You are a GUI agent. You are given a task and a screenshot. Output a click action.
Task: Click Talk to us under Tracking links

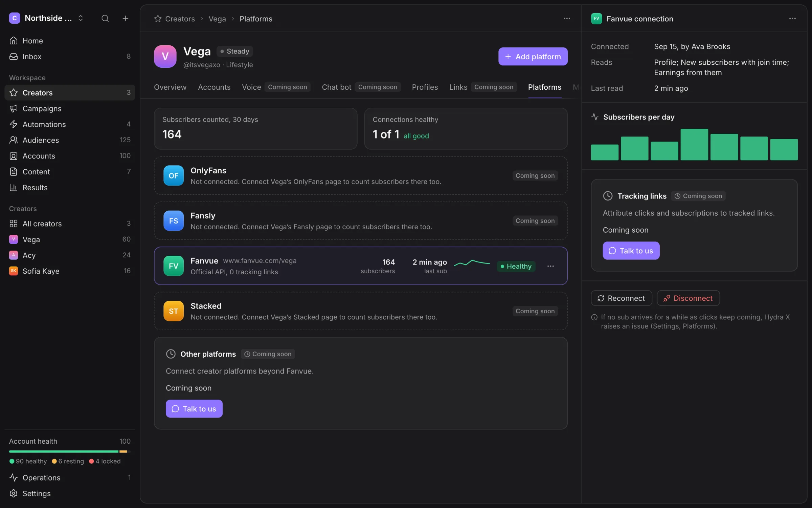631,251
